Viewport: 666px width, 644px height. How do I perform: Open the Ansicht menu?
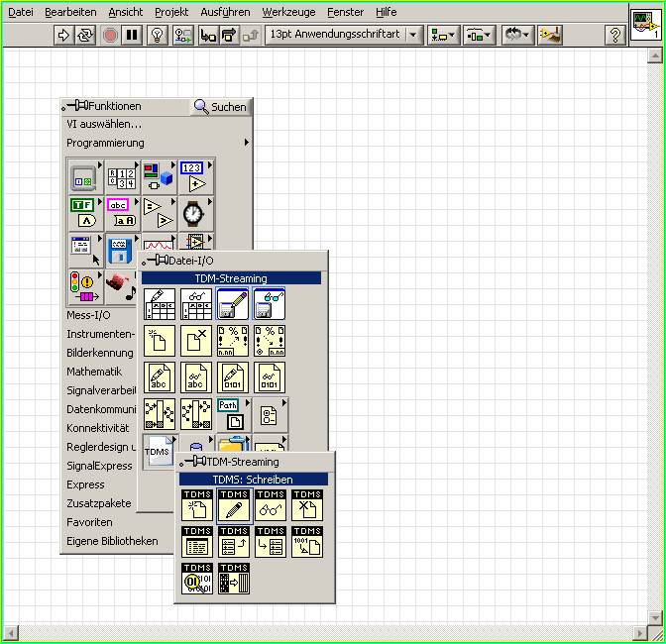[x=126, y=12]
